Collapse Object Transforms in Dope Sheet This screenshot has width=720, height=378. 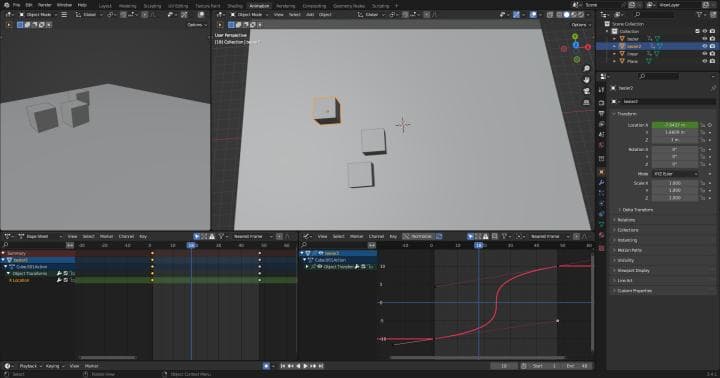[x=8, y=273]
